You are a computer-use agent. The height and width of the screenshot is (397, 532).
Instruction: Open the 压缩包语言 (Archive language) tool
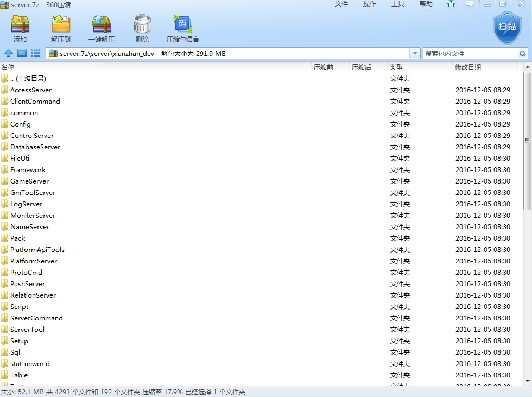point(182,28)
